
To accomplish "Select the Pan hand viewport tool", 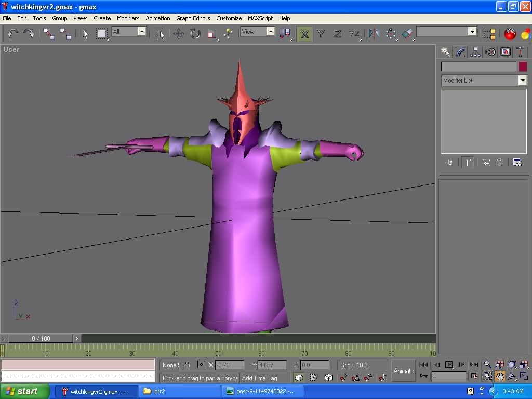I will pos(499,376).
